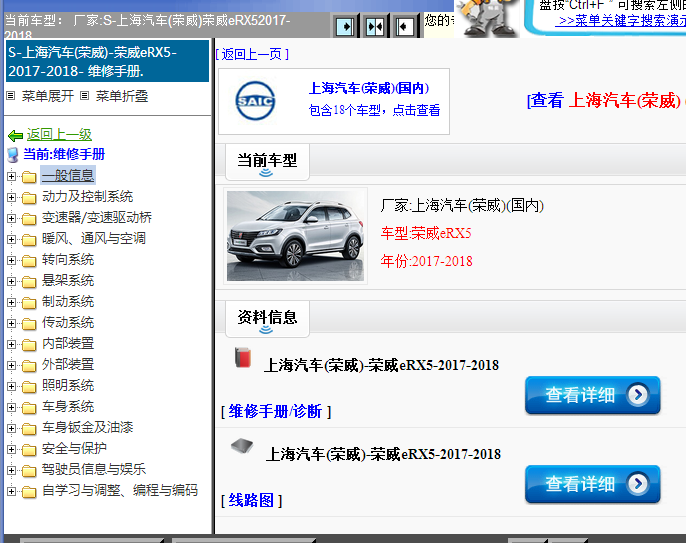
Task: Select 传动系统 tree item label
Action: coord(68,322)
